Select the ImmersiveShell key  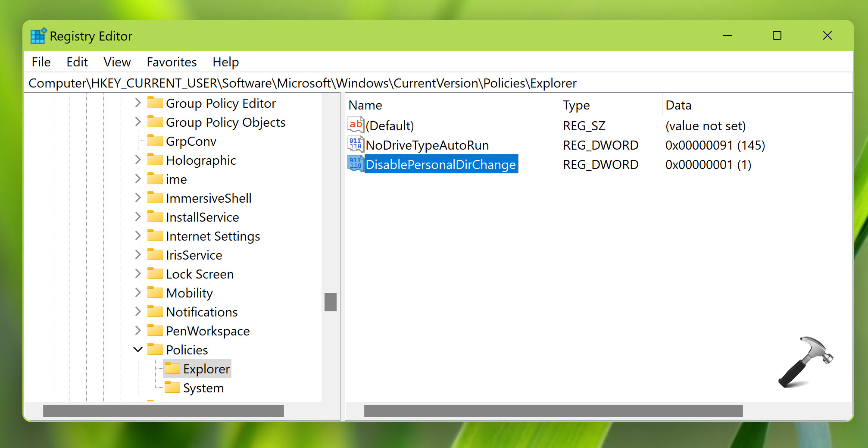point(209,198)
